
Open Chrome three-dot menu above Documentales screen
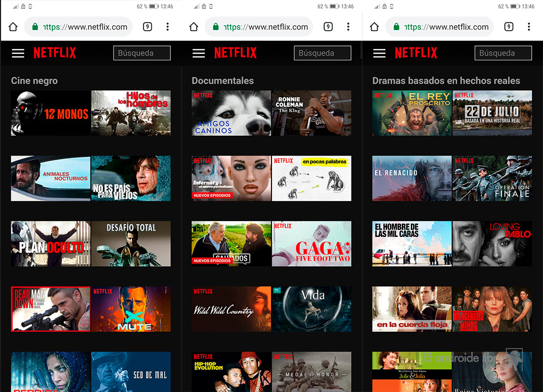348,27
